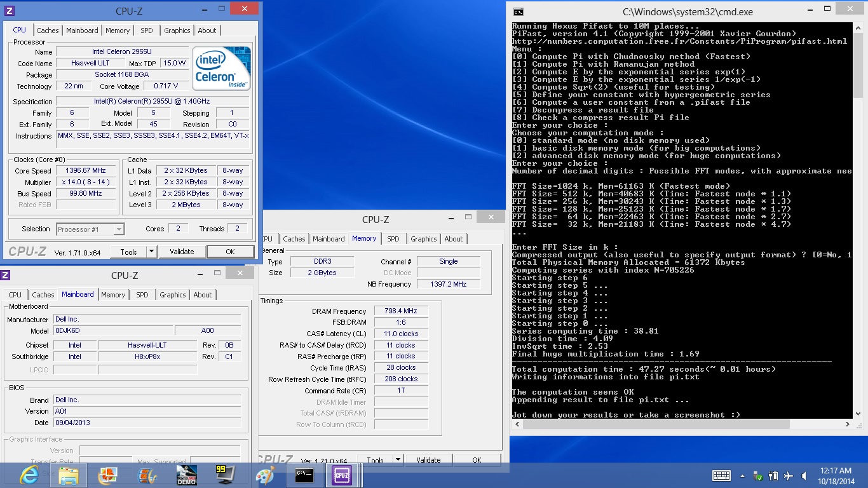868x488 pixels.
Task: Click the Name field Intel Celeron 2955U
Action: coord(122,51)
